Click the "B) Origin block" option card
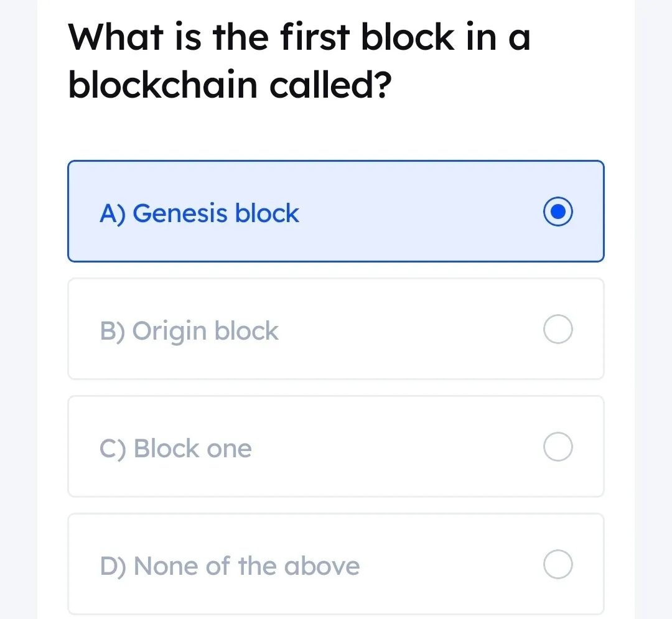Viewport: 672px width, 619px height. click(336, 329)
